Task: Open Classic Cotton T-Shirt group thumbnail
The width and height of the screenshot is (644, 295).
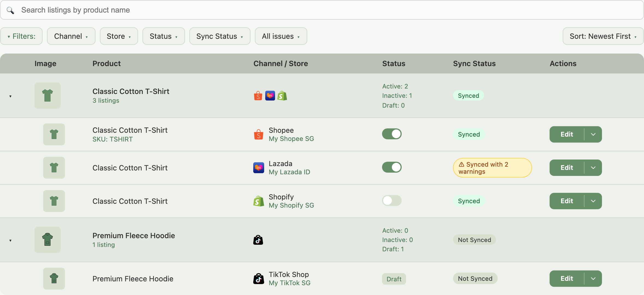Action: click(47, 96)
